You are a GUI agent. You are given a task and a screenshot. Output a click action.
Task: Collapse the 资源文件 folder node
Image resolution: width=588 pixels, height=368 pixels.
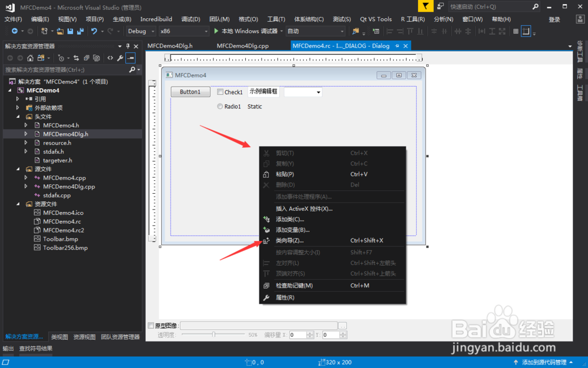pos(18,204)
